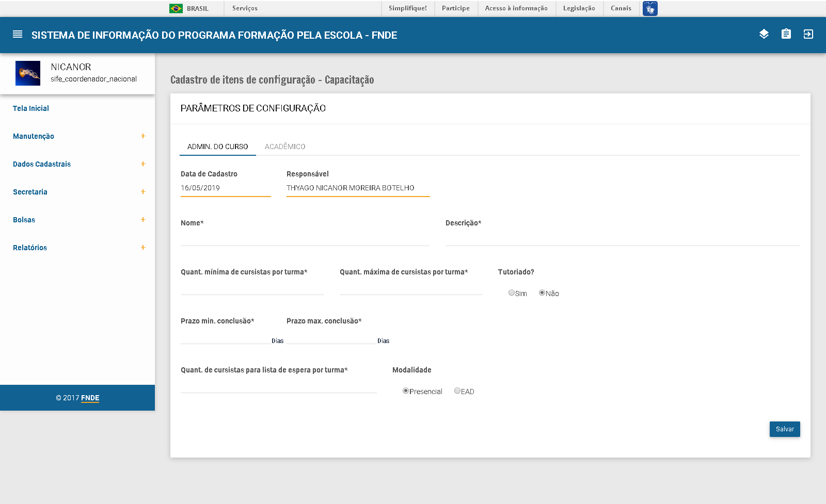Click the clipboard icon in header
The image size is (826, 504).
[786, 34]
